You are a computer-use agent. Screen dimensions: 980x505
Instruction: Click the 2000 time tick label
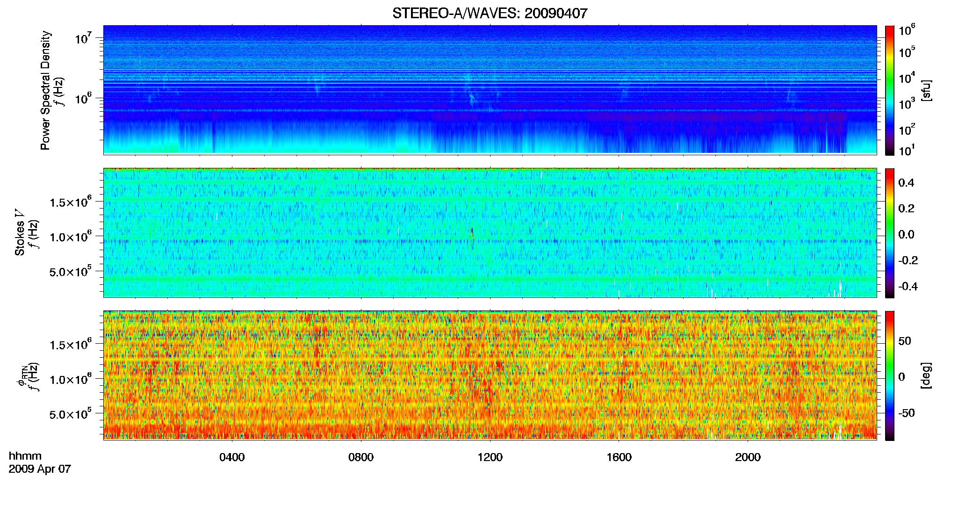pos(748,457)
